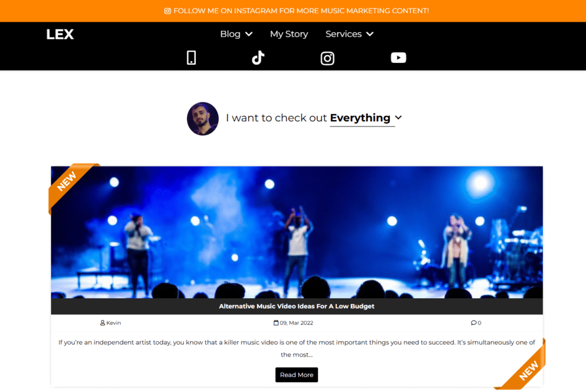Click the Follow Me On Instagram banner text
The width and height of the screenshot is (586, 392).
301,11
